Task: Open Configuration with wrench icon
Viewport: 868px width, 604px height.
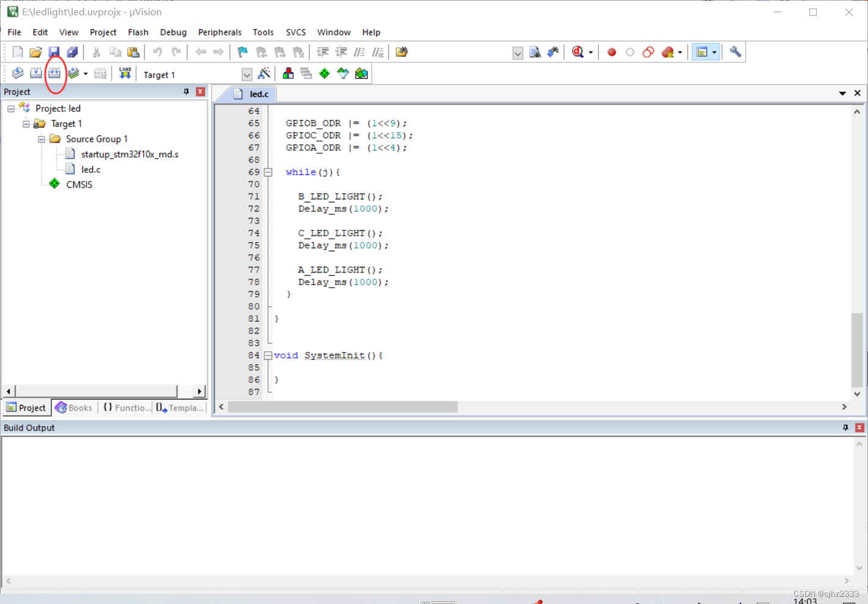Action: coord(736,53)
